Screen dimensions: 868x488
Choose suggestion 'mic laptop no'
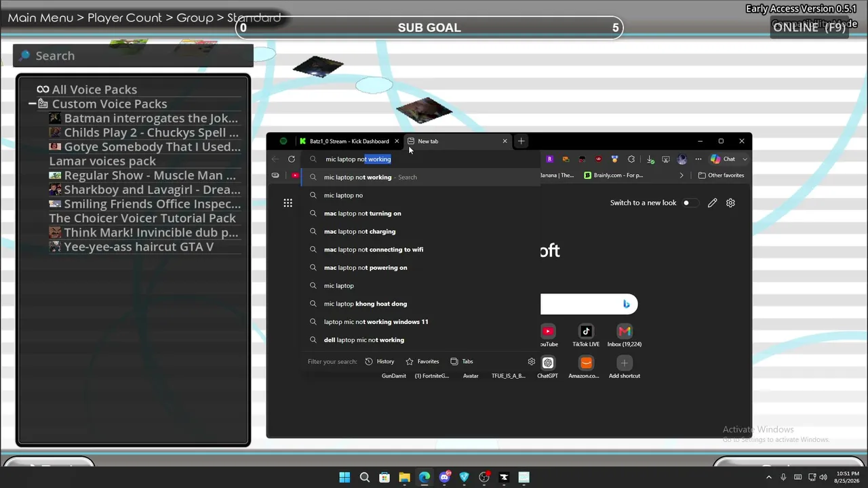click(x=421, y=195)
